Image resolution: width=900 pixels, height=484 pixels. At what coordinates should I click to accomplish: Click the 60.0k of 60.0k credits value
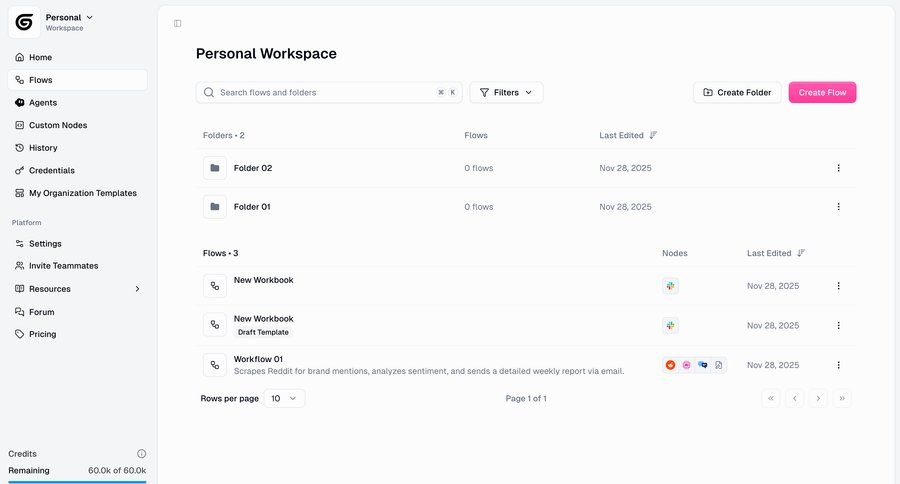tap(117, 470)
